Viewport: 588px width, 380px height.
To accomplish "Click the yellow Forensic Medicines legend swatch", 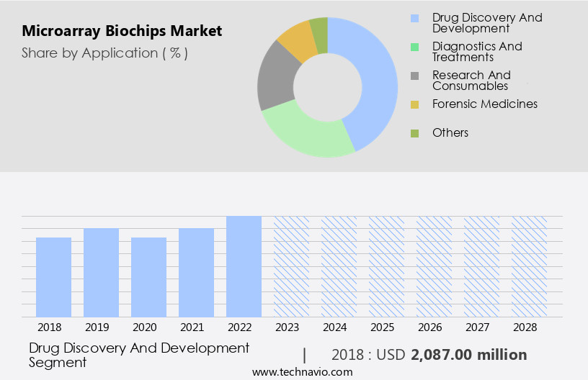I will [x=414, y=104].
